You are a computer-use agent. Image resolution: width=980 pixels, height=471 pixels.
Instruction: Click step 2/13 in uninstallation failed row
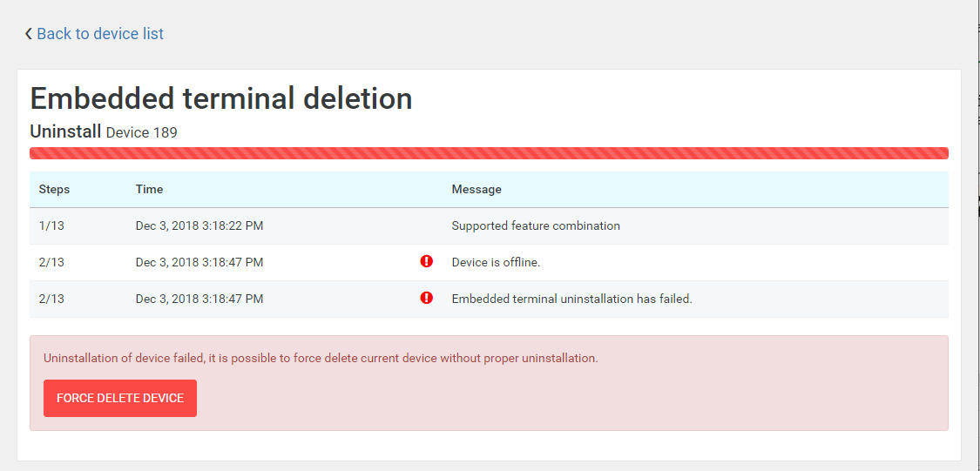coord(51,299)
